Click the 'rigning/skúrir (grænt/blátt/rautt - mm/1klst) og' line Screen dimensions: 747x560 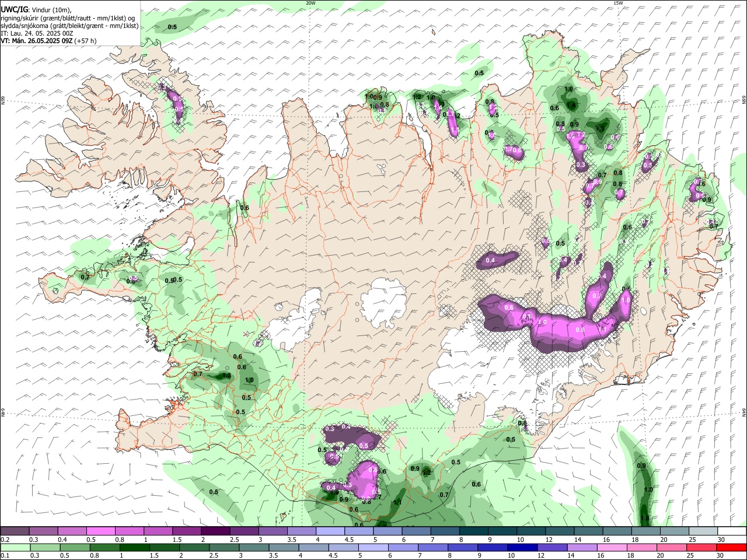[68, 17]
